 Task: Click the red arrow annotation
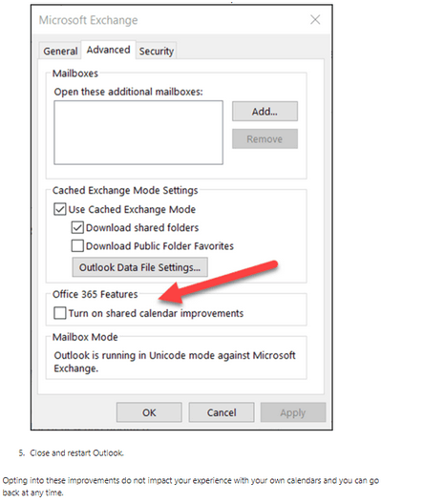(218, 282)
